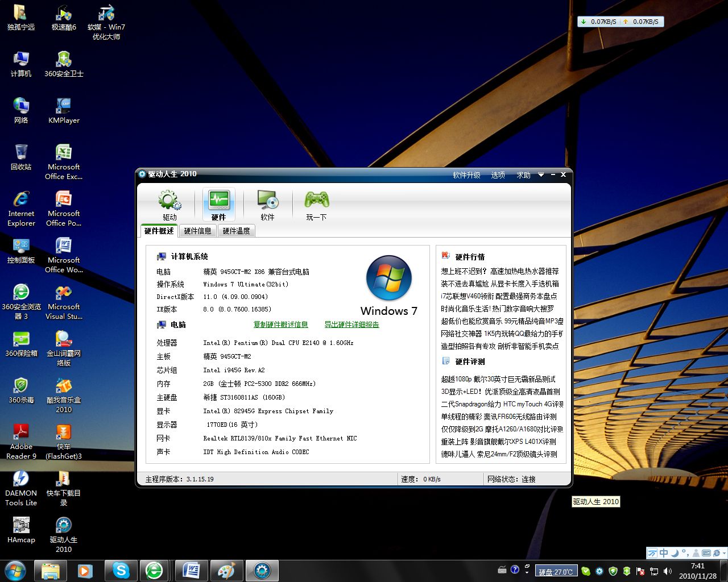Click the 硬盘:27.0℃ temperature tray indicator
The image size is (728, 582).
point(557,571)
